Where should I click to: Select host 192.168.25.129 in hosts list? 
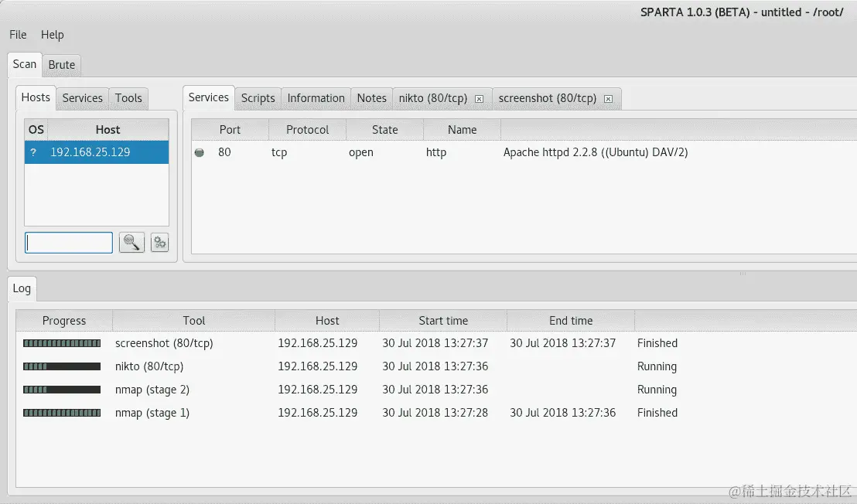click(97, 152)
